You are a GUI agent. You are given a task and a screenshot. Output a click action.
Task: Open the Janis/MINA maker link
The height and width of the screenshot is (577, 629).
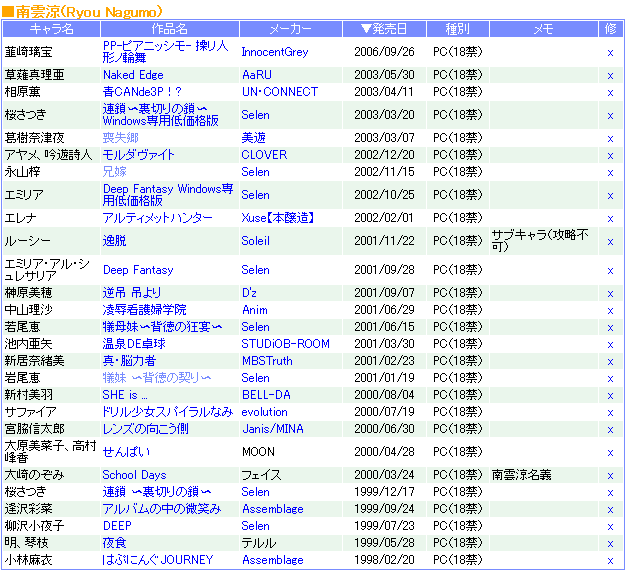click(x=273, y=429)
